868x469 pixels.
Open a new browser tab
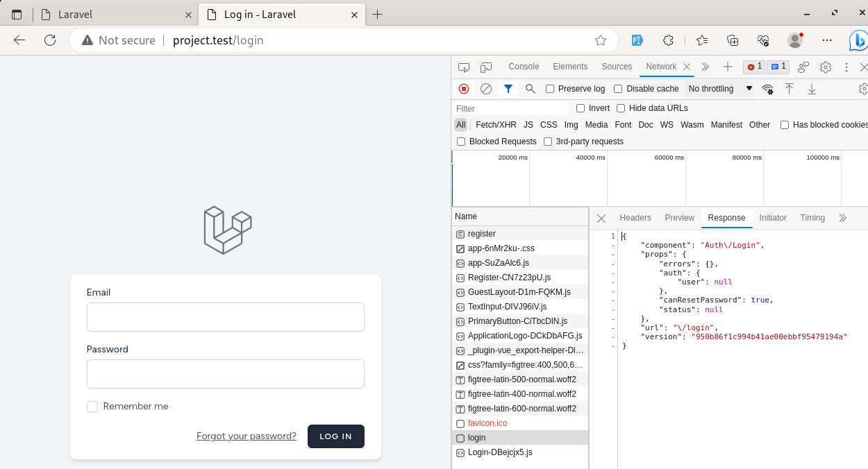pyautogui.click(x=378, y=15)
